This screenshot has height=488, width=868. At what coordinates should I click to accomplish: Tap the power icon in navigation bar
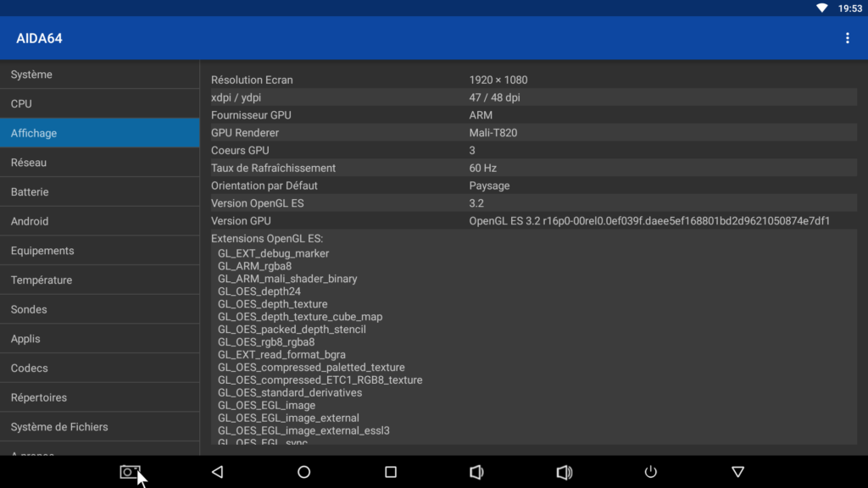click(x=650, y=472)
